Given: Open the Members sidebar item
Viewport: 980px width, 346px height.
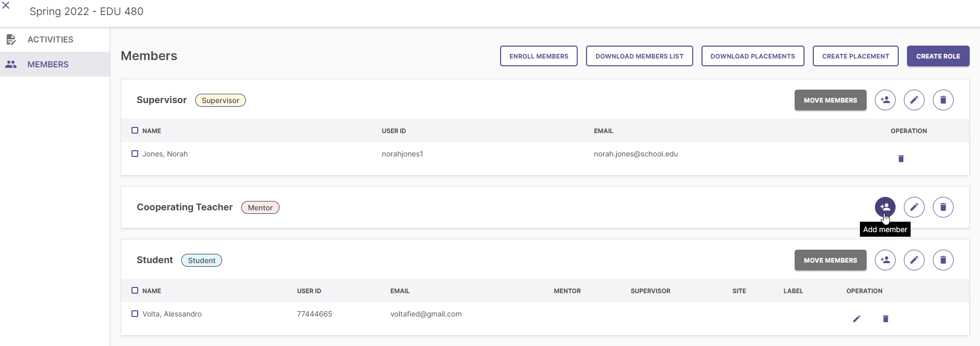Looking at the screenshot, I should [55, 64].
